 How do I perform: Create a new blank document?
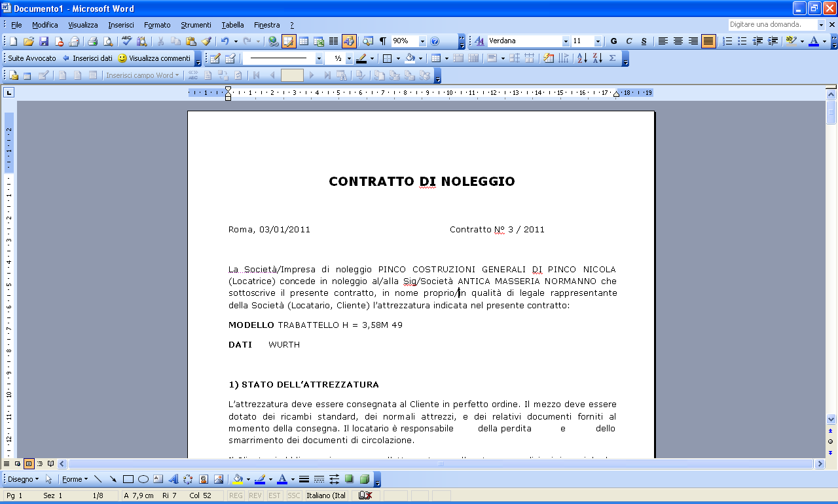click(x=13, y=41)
